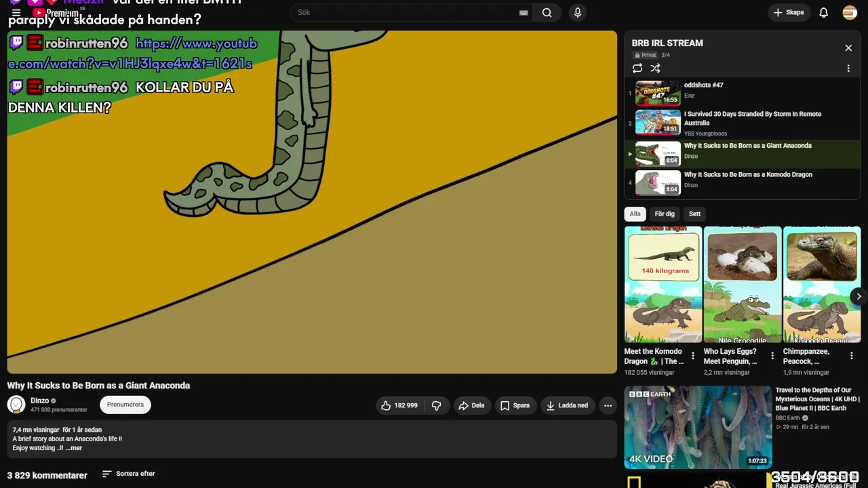The height and width of the screenshot is (488, 868).
Task: Open the 'Sortera efter' comment sort dropdown
Action: pos(129,474)
